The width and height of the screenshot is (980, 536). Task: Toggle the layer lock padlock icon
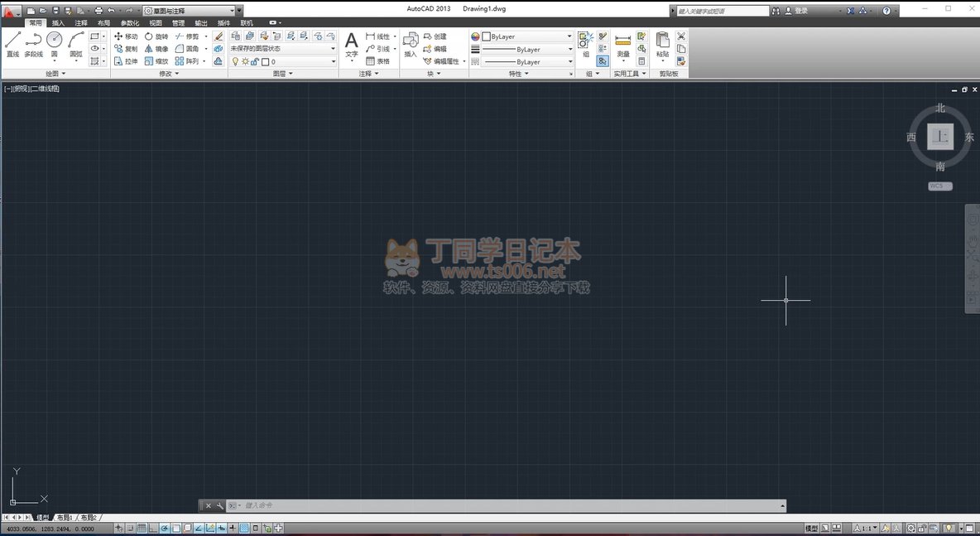click(x=255, y=61)
